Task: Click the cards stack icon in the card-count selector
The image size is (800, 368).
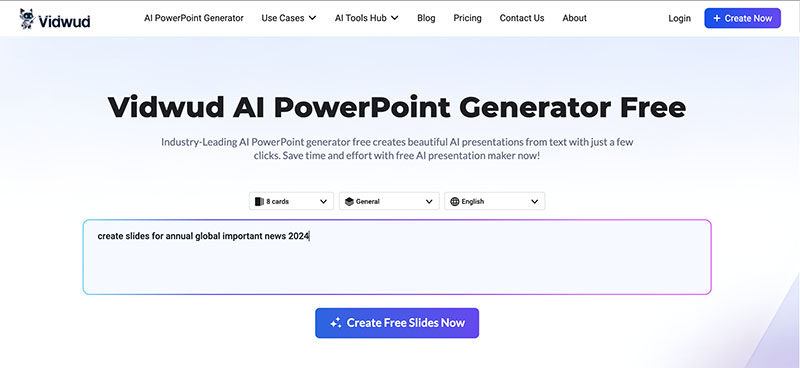Action: [x=259, y=202]
